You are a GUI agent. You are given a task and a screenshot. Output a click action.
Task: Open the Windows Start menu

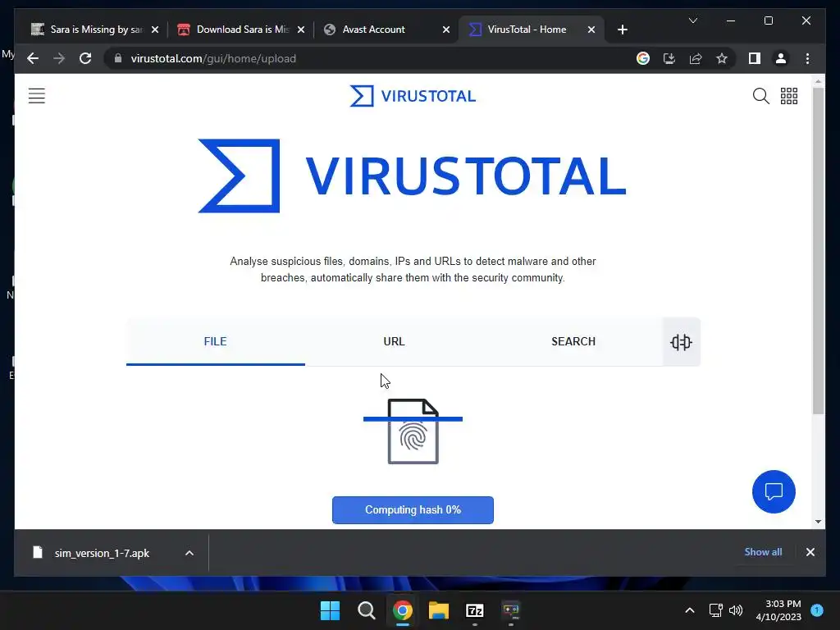point(330,610)
